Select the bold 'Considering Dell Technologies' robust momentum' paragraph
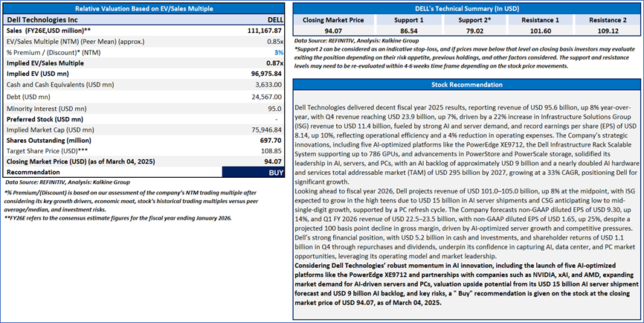This screenshot has height=323, width=644. click(466, 284)
